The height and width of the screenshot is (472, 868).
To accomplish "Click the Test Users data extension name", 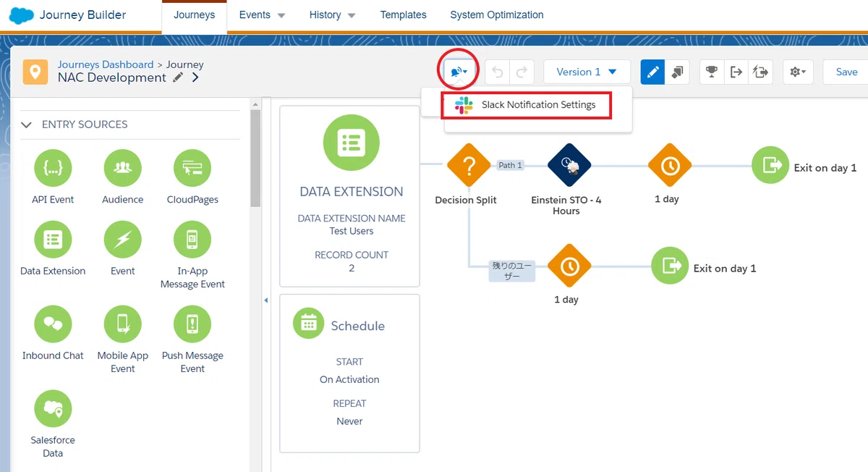I will click(352, 231).
